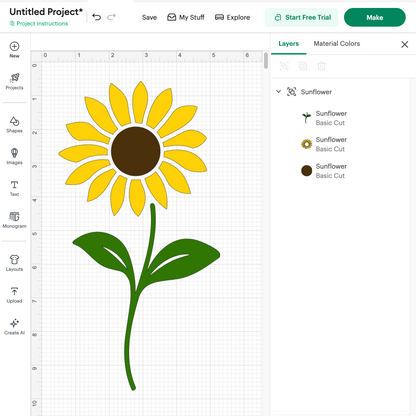The width and height of the screenshot is (416, 416).
Task: Undo the last action
Action: pos(97,17)
